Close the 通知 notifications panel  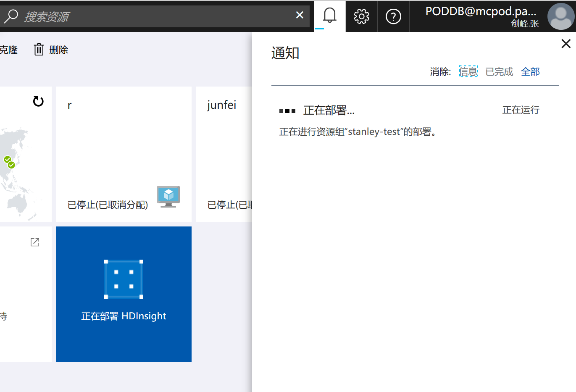[x=566, y=44]
